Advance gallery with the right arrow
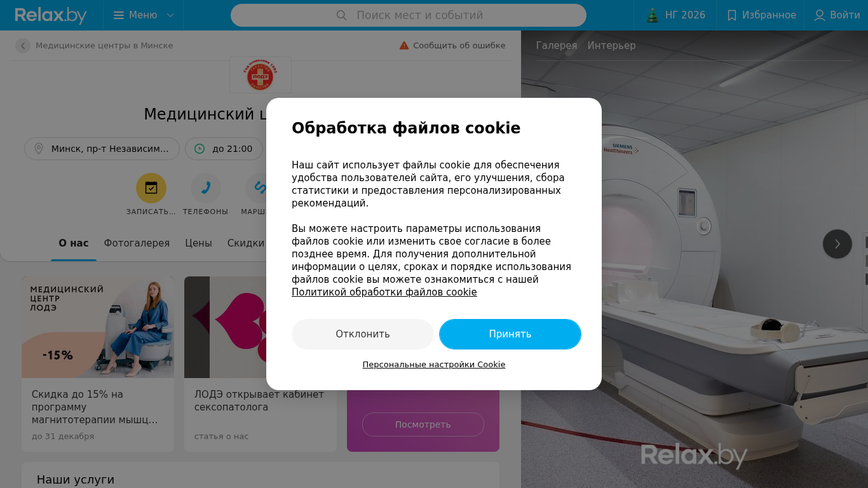This screenshot has height=488, width=868. coord(837,244)
